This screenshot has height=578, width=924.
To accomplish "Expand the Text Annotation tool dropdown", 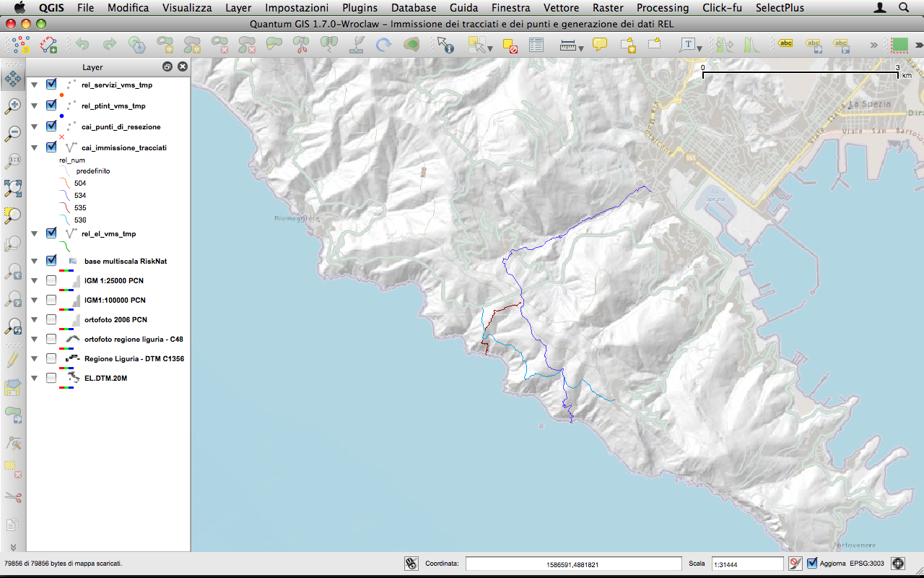I will [x=700, y=49].
